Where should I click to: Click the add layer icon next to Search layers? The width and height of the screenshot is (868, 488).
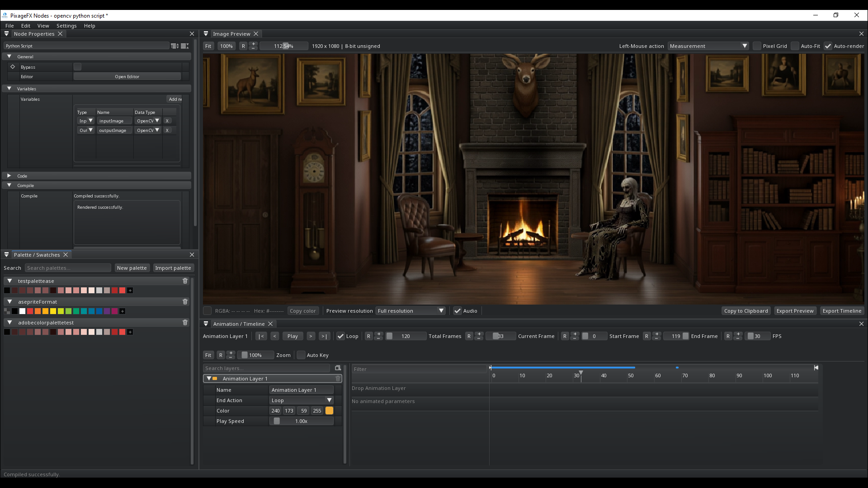pos(338,368)
